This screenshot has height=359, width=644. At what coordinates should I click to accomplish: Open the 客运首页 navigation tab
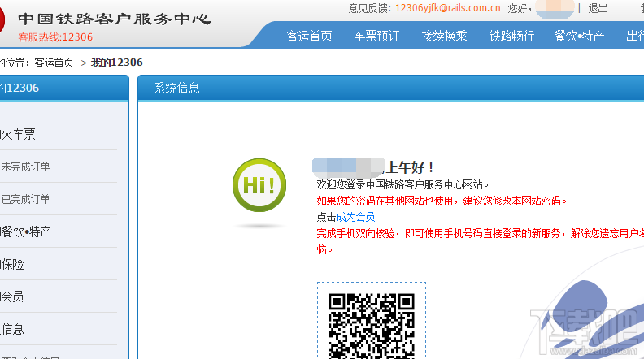click(309, 36)
